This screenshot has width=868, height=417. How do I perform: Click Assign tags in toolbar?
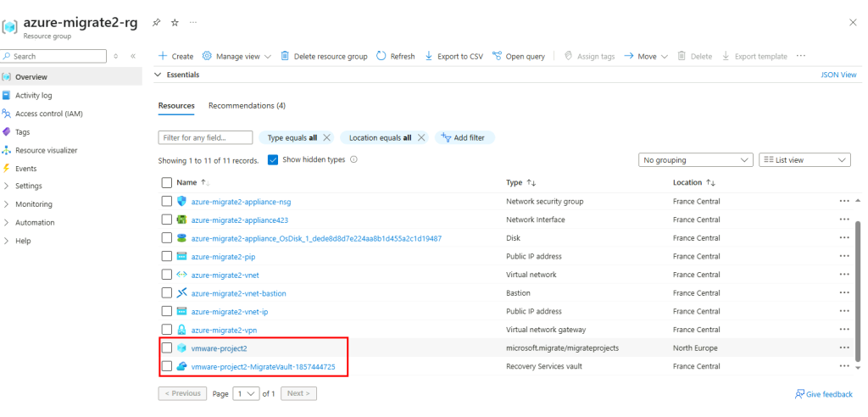point(590,57)
